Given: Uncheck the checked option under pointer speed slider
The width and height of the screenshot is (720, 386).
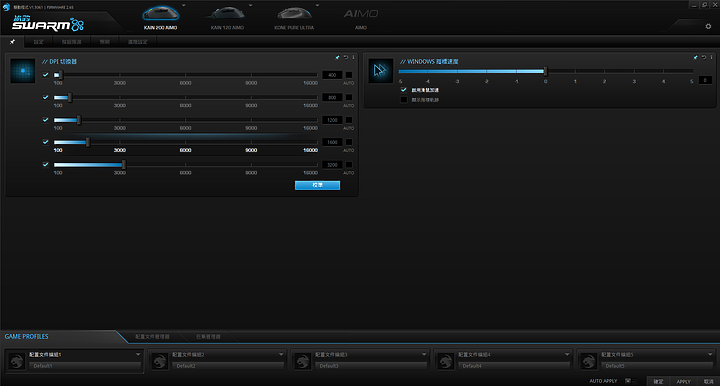Looking at the screenshot, I should (404, 90).
